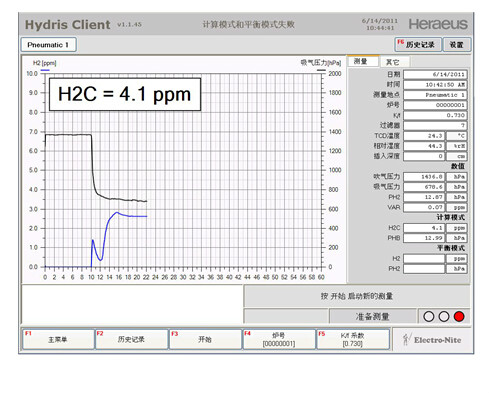Screen dimensions: 489x394
Task: Click the Electro-Nite logo icon
Action: 406,339
